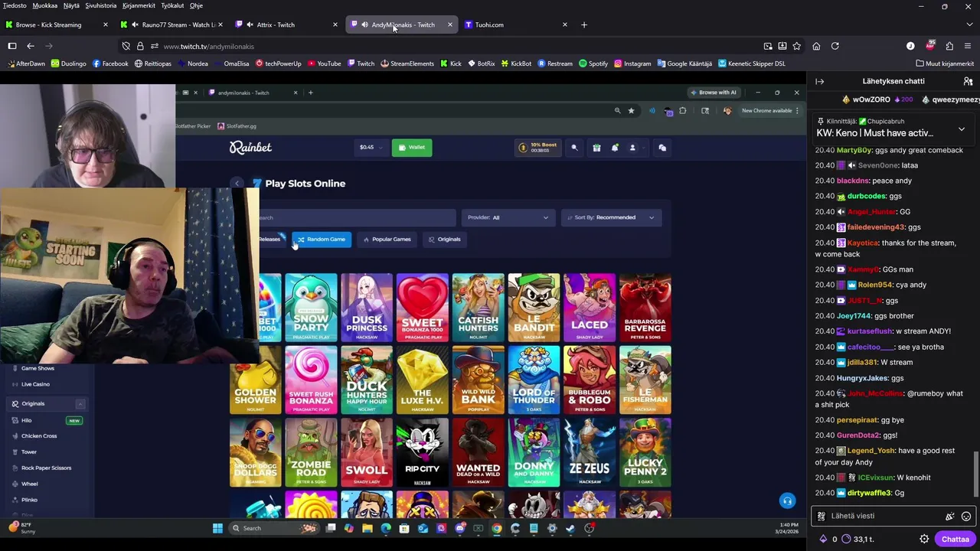Open the Zombie Road game thumbnail
The height and width of the screenshot is (551, 980).
pyautogui.click(x=311, y=453)
